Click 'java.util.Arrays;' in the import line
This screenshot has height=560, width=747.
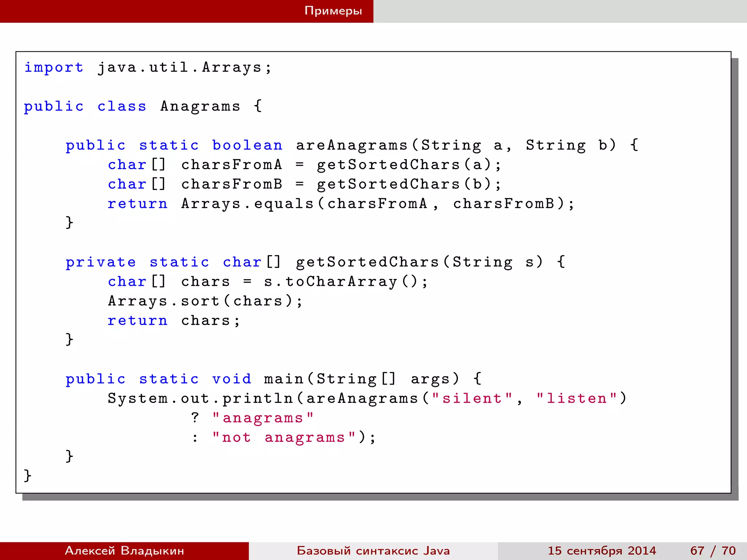coord(185,68)
